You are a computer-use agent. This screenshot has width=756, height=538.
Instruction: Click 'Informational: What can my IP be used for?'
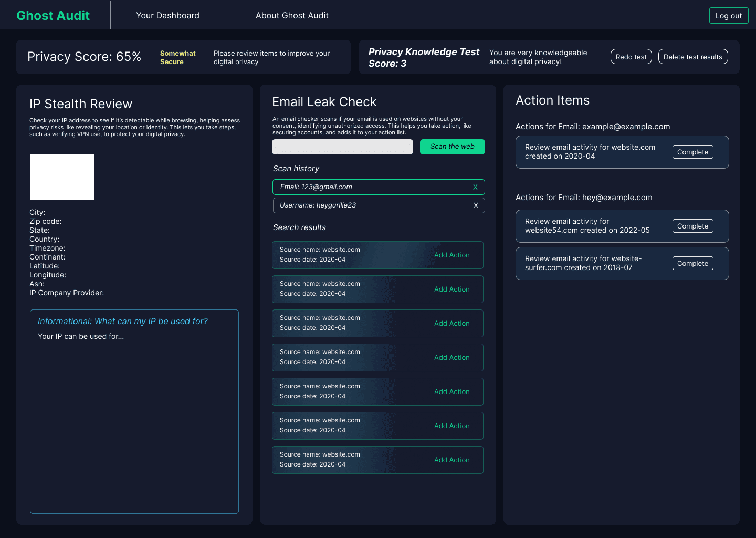coord(123,321)
